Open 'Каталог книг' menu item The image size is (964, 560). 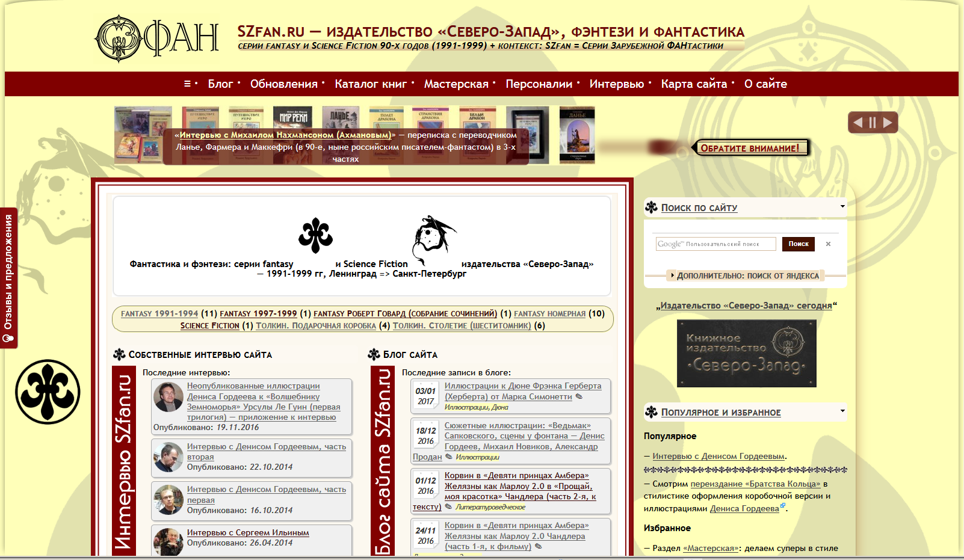371,84
